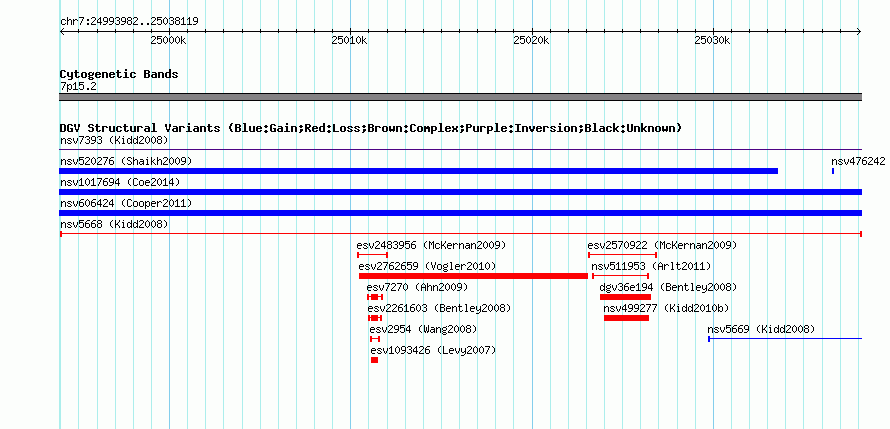Click the esv2954 (Wang2008) label text
Image resolution: width=890 pixels, height=429 pixels.
point(423,329)
